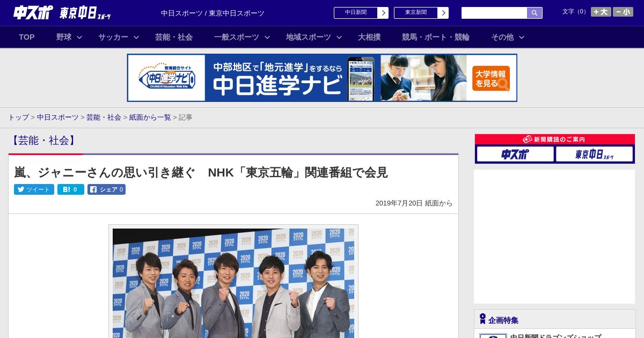Image resolution: width=644 pixels, height=338 pixels.
Task: Click the 企画特集 ribbon icon
Action: (x=482, y=319)
